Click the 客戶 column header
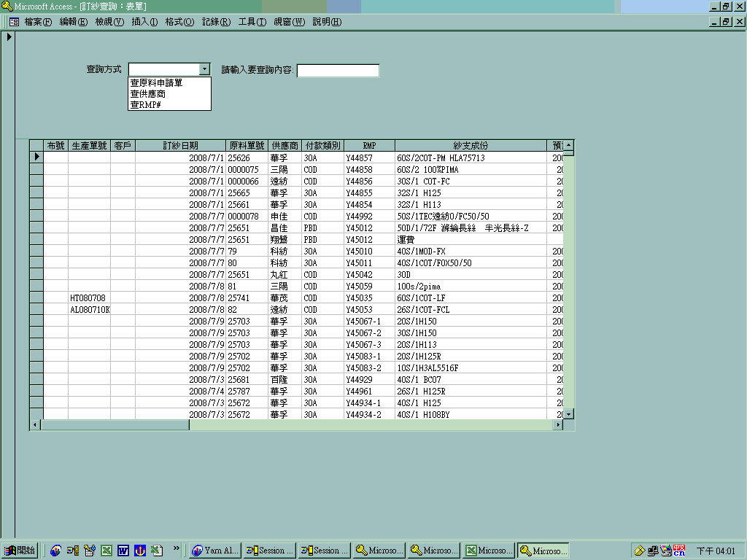Screen dimensions: 747x560 click(x=123, y=146)
